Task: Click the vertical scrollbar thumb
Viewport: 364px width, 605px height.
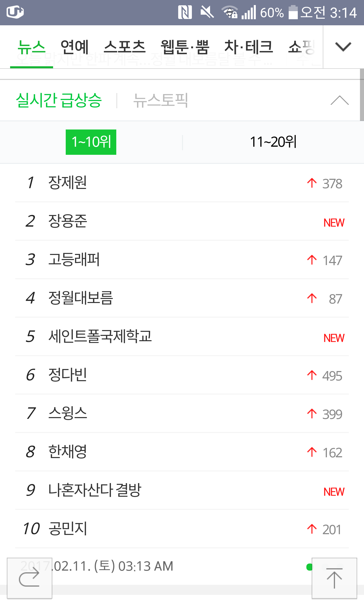Action: click(362, 95)
